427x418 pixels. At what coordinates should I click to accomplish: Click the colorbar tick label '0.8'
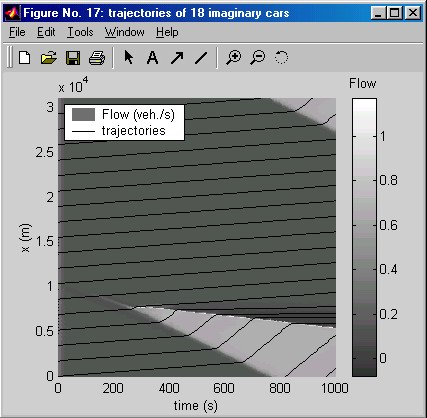tap(389, 180)
